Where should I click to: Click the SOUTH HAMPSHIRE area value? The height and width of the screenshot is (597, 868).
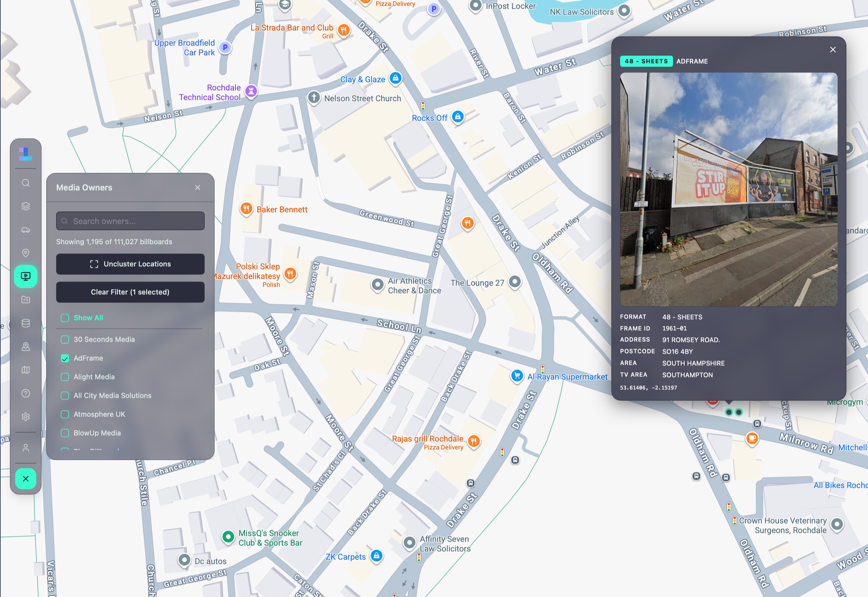coord(693,363)
